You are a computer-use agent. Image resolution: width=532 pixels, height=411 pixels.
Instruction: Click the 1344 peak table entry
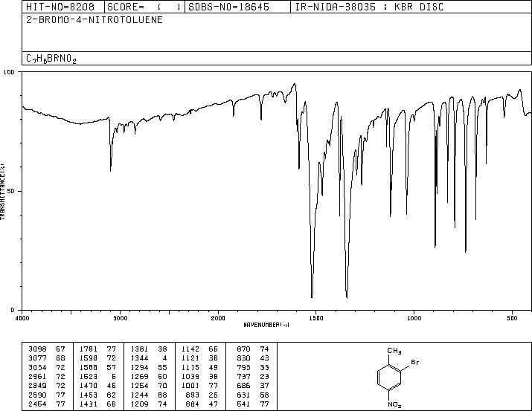[x=149, y=357]
